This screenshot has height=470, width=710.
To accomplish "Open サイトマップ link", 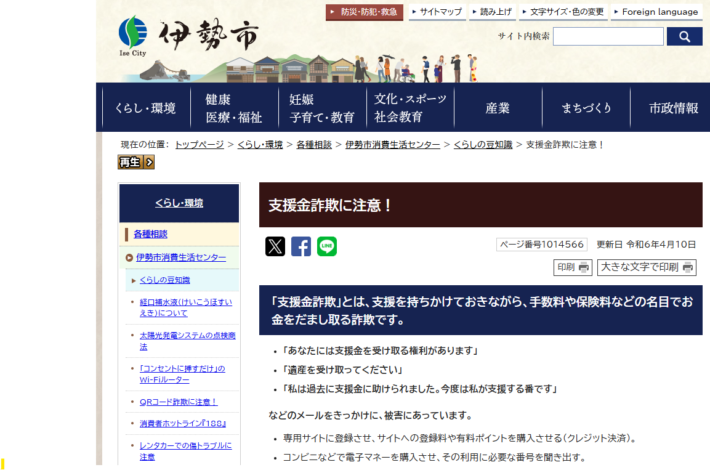I will (437, 12).
